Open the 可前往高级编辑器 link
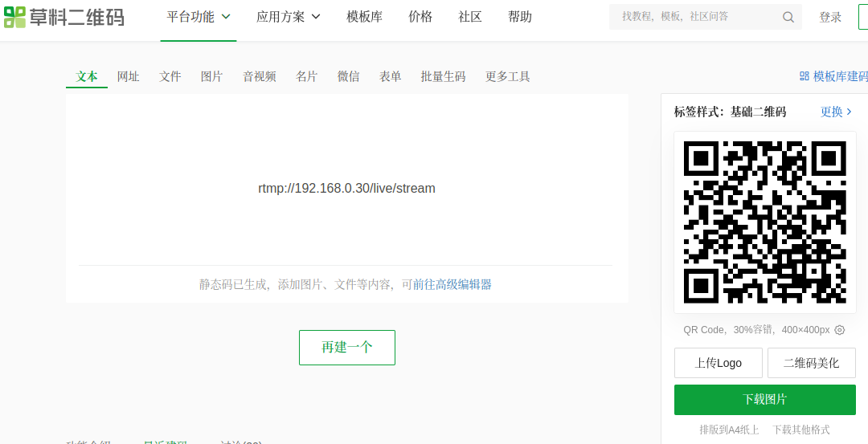 pyautogui.click(x=446, y=284)
